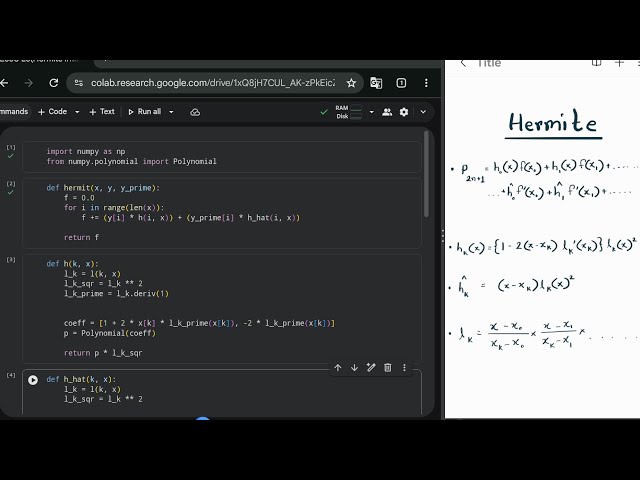Click Run all
Viewport: 640px width, 480px height.
(x=144, y=111)
